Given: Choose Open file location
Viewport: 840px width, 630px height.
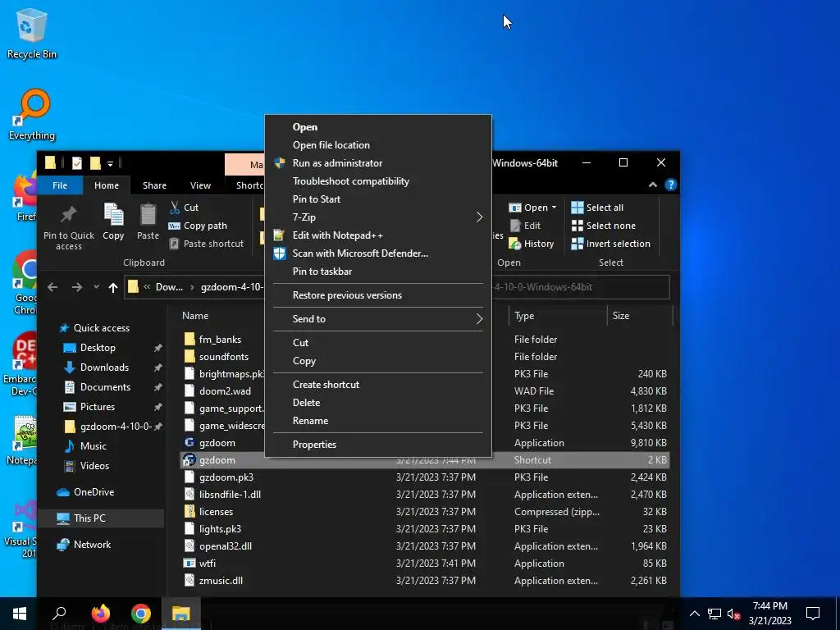Looking at the screenshot, I should tap(377, 145).
